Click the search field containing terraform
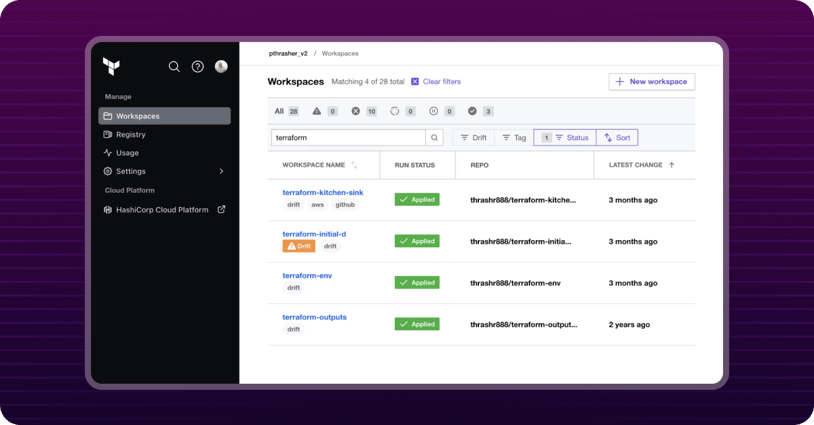The height and width of the screenshot is (425, 814). (348, 138)
